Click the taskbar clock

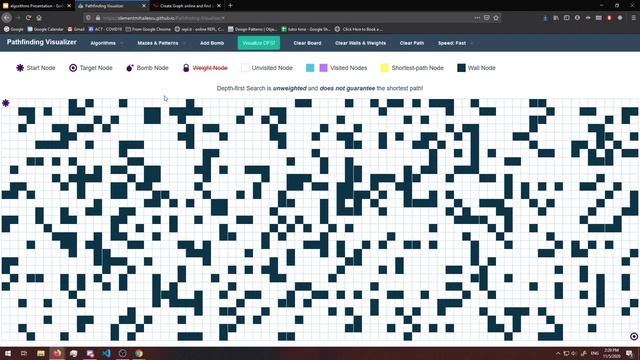tap(611, 353)
